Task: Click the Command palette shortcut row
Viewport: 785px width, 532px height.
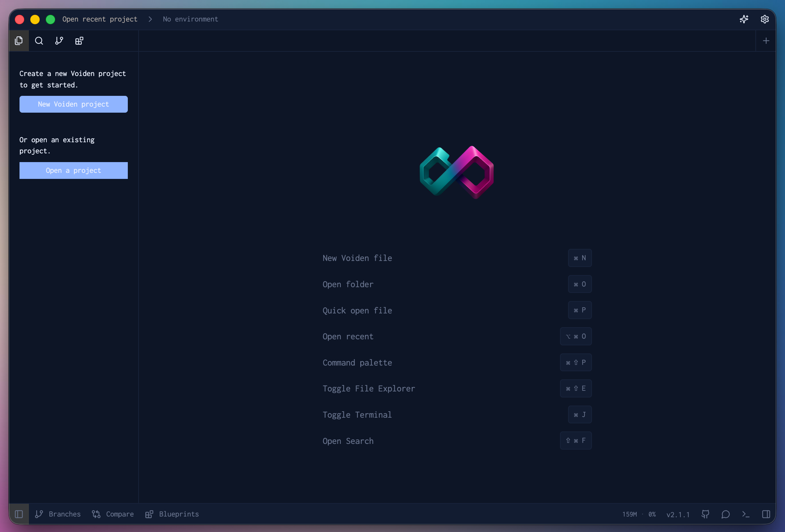Action: [457, 363]
